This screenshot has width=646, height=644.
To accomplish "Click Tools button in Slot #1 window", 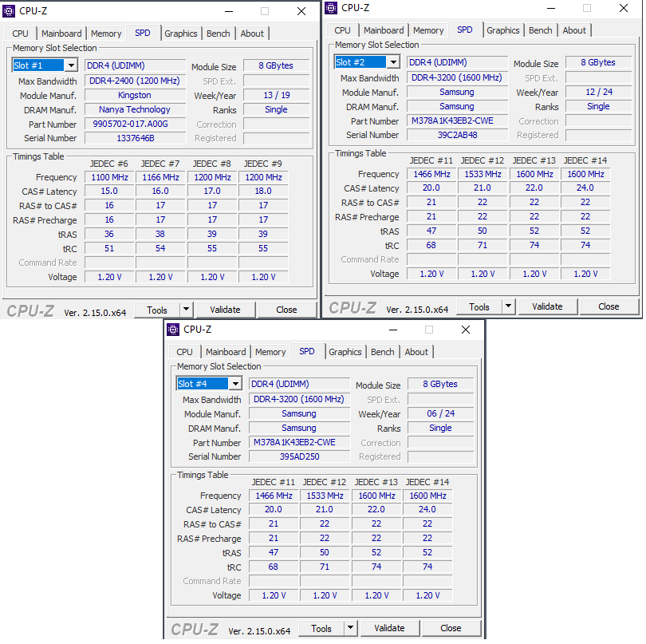I will point(157,310).
